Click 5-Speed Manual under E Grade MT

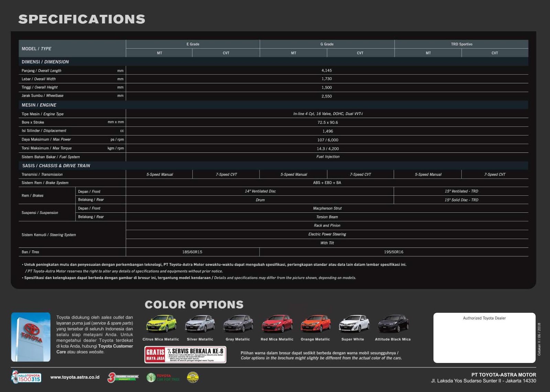coord(159,175)
